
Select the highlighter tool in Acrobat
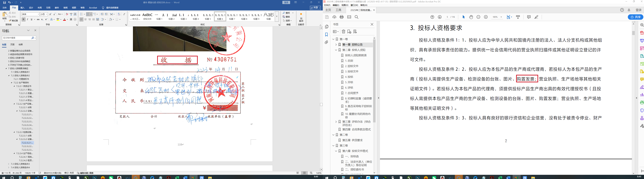click(x=536, y=17)
